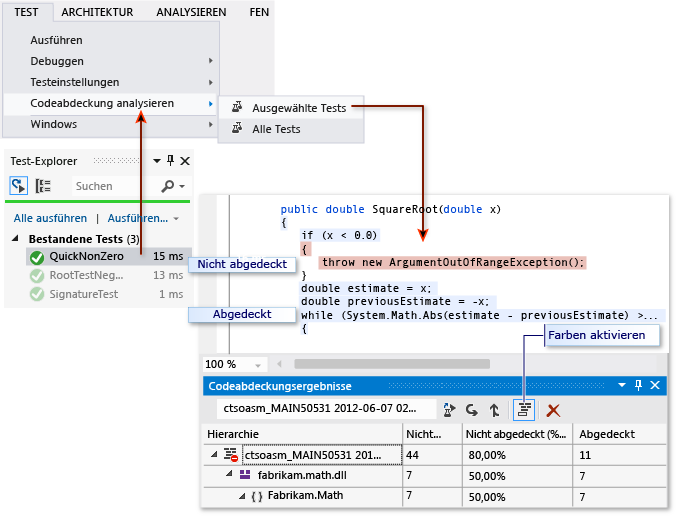This screenshot has height=516, width=676.
Task: Click the Run All tests icon in Test-Explorer
Action: tap(19, 186)
